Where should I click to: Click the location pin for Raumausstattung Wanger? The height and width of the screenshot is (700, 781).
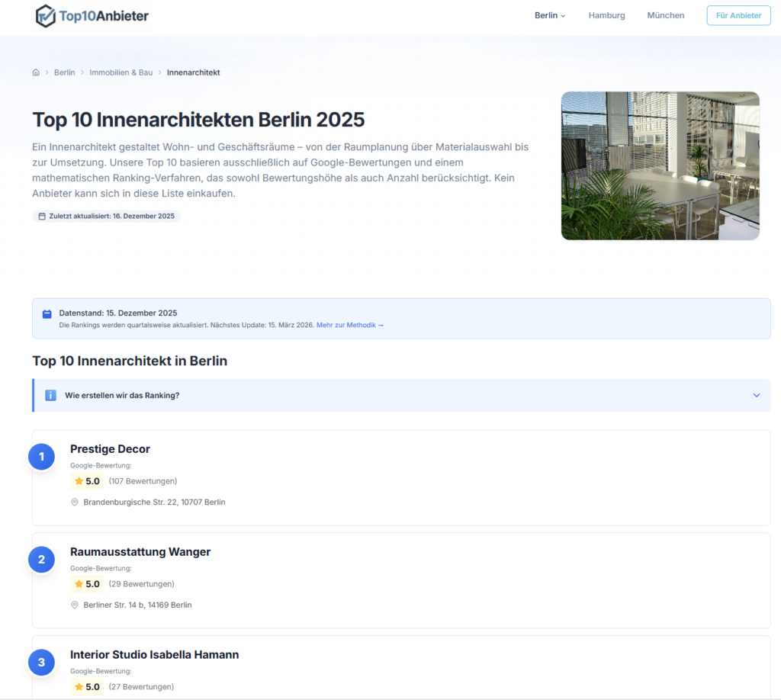coord(74,605)
